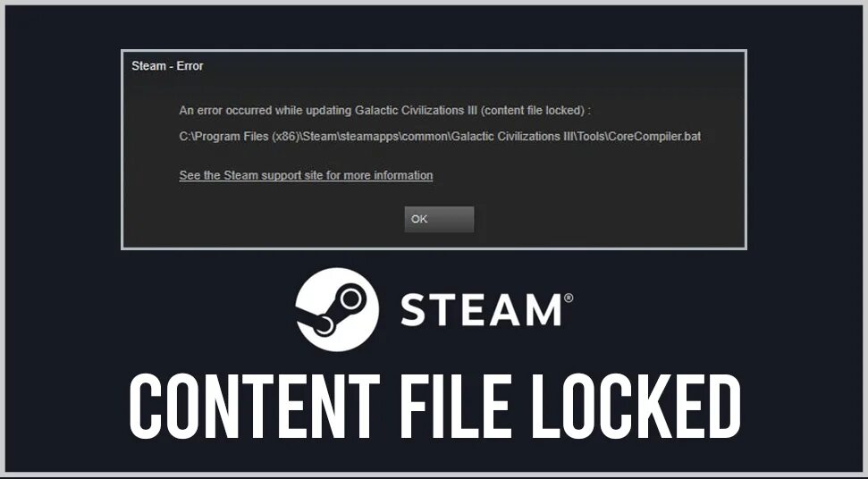
Task: Click the word 'Steam' in dialog title
Action: coord(149,66)
